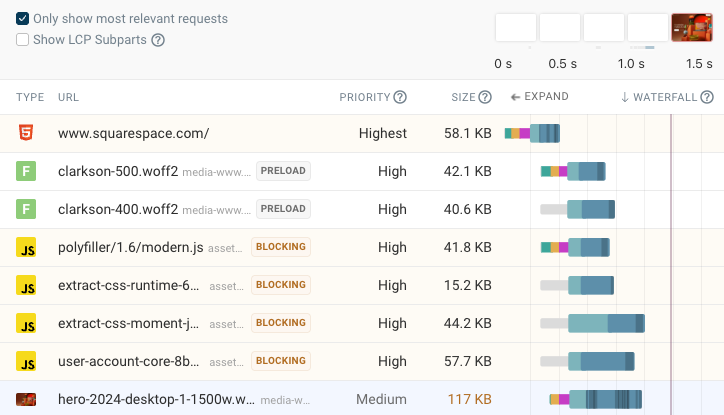The width and height of the screenshot is (724, 415).
Task: Uncheck Only show most relevant requests checkbox
Action: [22, 18]
